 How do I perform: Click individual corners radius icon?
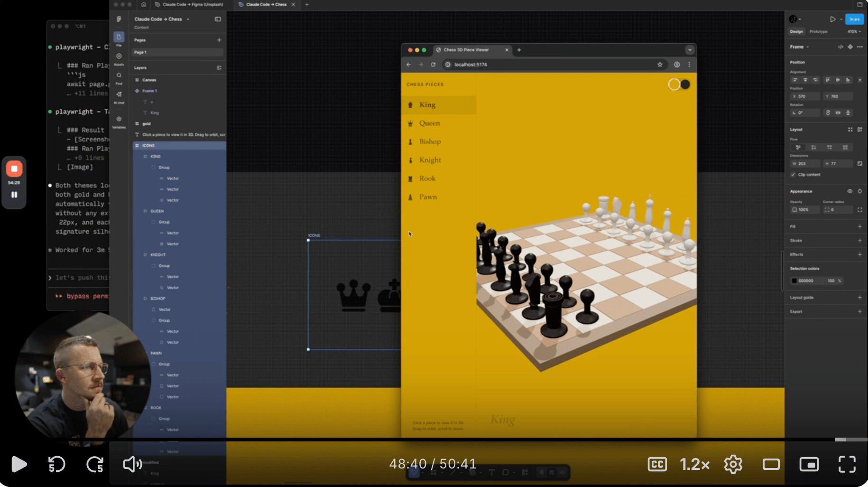[x=860, y=209]
